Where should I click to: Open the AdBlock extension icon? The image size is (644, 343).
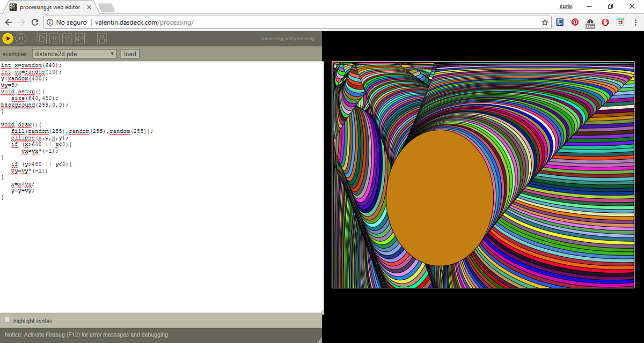point(605,22)
